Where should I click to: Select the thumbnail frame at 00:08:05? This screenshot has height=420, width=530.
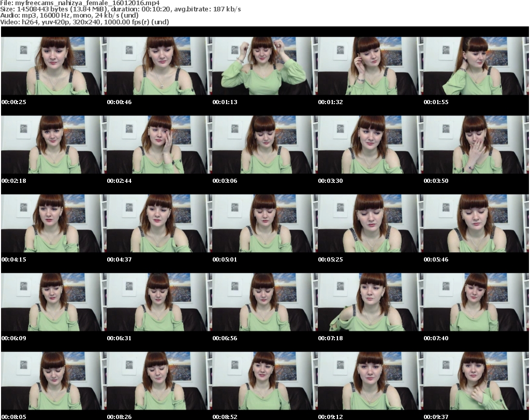click(x=54, y=381)
